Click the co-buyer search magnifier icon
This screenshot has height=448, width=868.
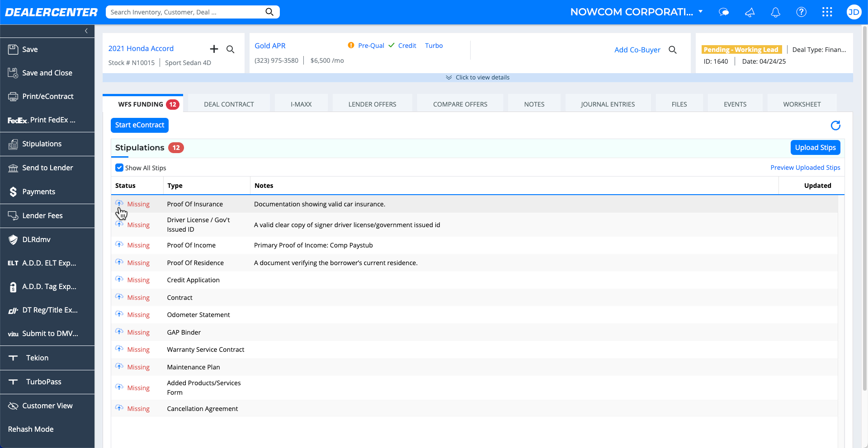(673, 50)
